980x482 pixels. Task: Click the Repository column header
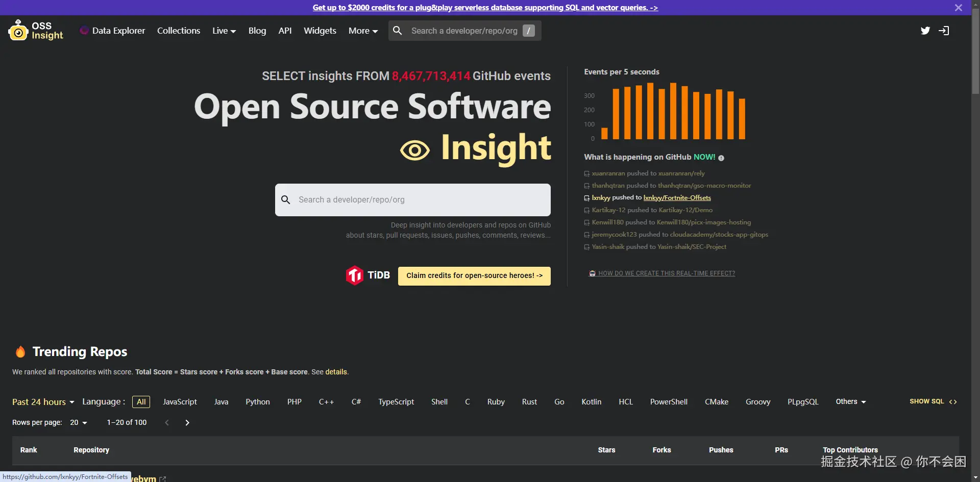click(x=91, y=450)
